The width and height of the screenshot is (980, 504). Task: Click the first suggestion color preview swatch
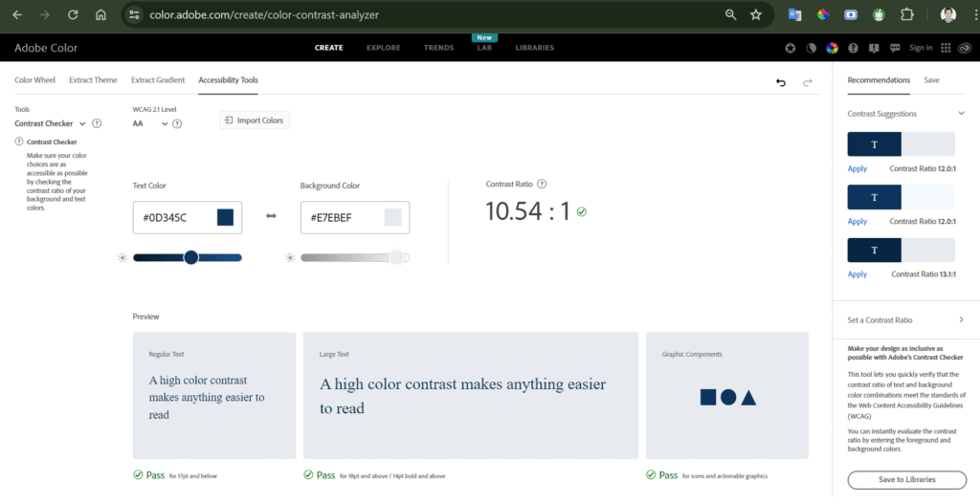[x=902, y=144]
